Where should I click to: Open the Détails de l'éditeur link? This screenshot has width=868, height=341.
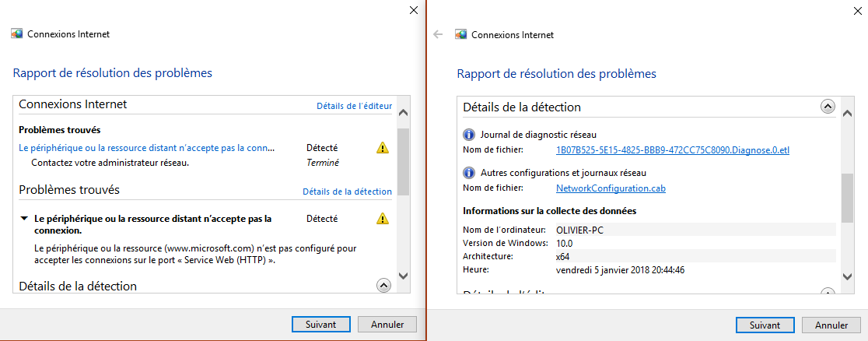point(355,106)
